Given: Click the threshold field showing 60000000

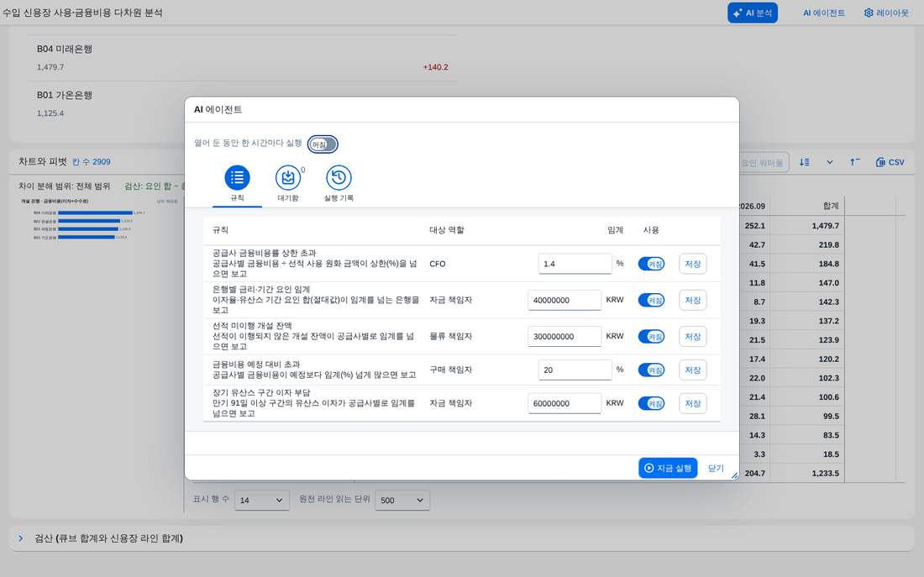Looking at the screenshot, I should pyautogui.click(x=564, y=404).
